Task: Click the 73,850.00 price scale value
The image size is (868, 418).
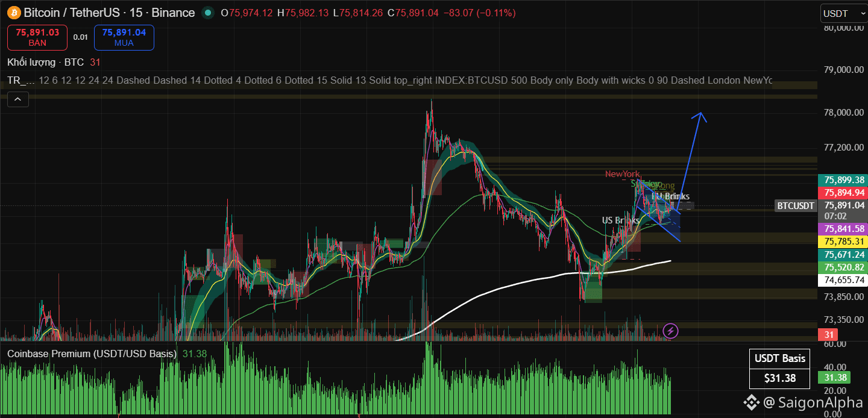Action: pos(844,296)
